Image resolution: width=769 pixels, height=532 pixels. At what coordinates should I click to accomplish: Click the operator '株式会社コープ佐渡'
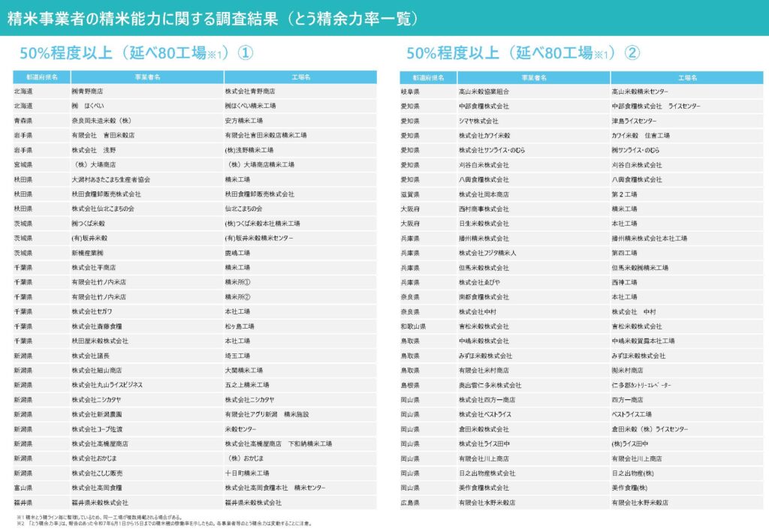[x=97, y=429]
